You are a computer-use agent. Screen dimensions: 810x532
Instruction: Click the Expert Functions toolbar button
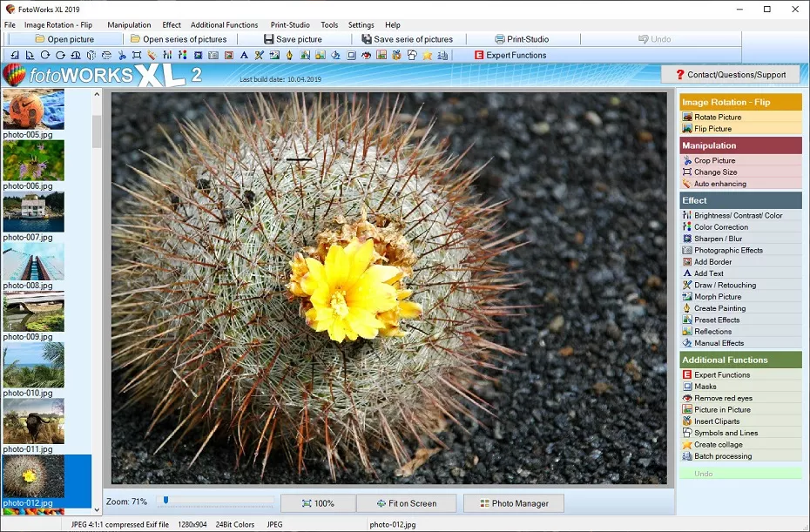pos(510,56)
